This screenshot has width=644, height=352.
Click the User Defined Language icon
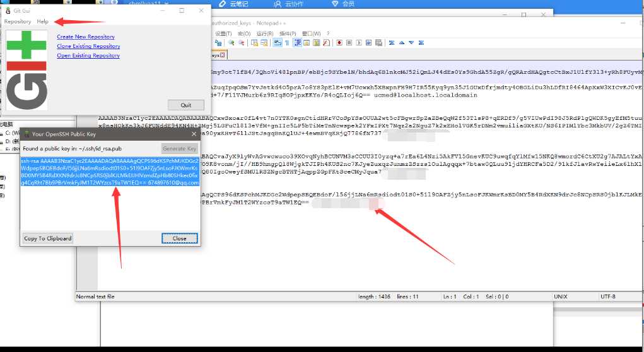[307, 43]
